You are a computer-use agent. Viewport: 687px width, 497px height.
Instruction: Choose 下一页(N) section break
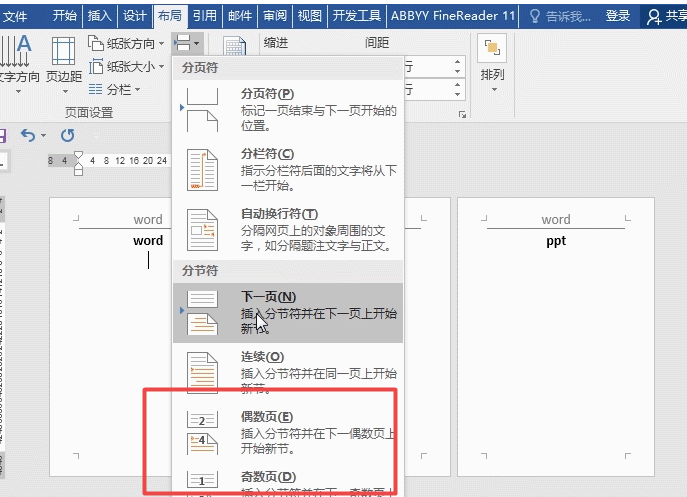288,312
